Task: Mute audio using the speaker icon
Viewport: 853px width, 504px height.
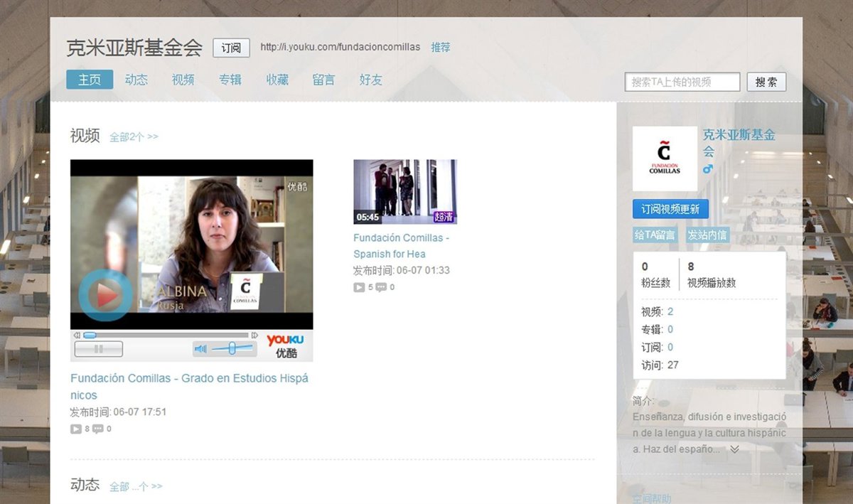Action: coord(201,348)
